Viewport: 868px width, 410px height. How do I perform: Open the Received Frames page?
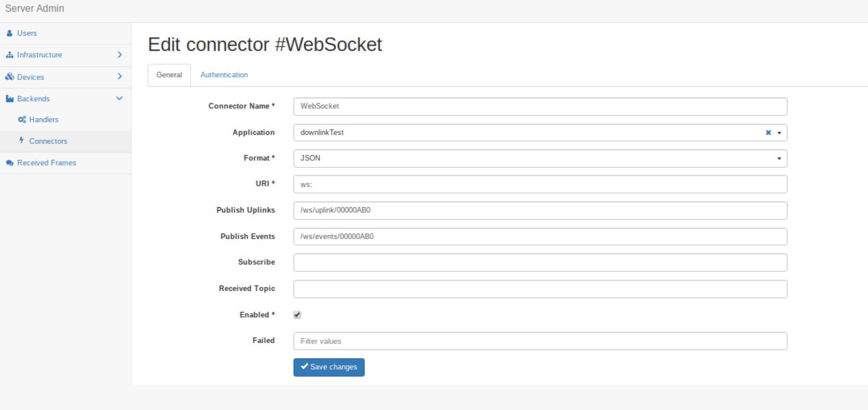(x=46, y=163)
